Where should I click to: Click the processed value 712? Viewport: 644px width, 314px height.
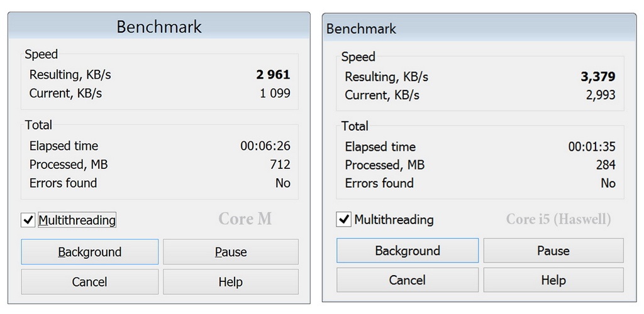tap(280, 165)
